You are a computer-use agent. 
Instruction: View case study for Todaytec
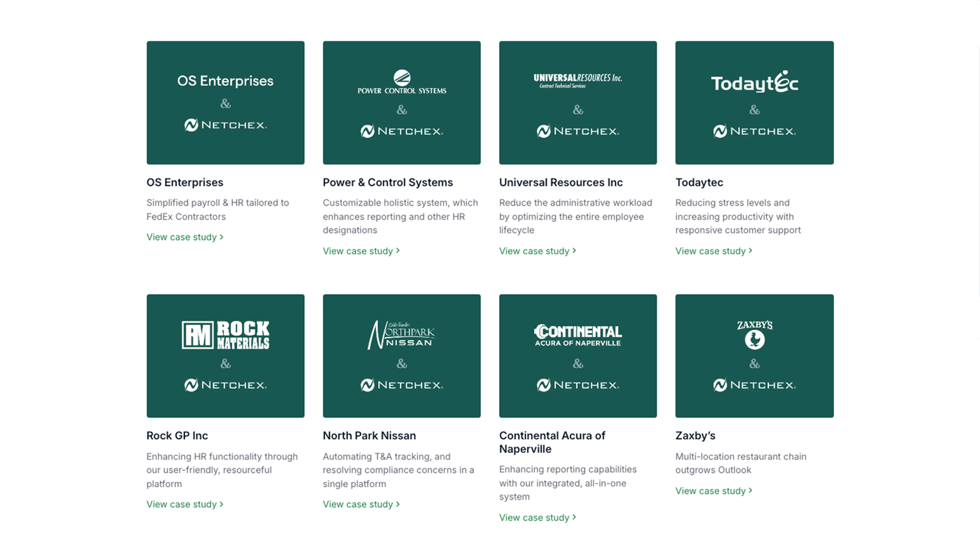pos(713,251)
